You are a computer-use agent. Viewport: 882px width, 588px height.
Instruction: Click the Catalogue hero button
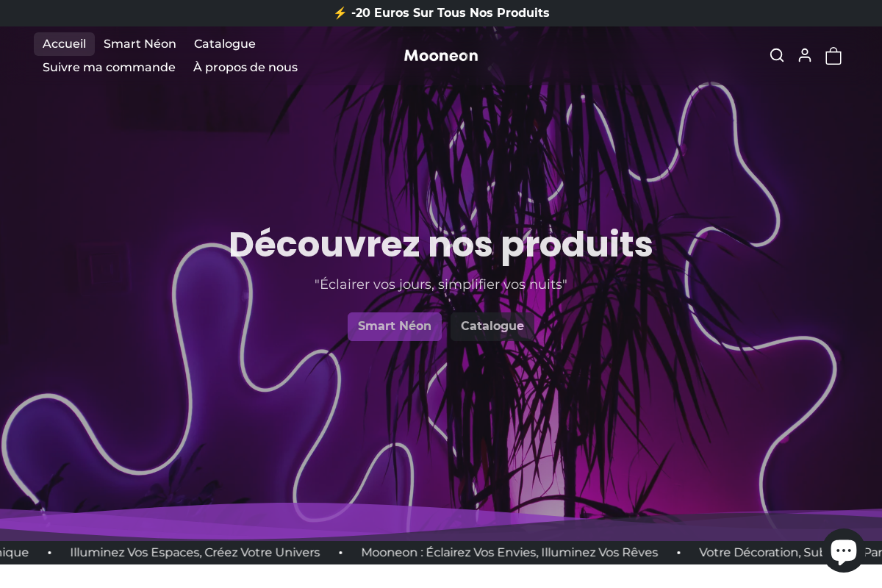[x=492, y=326]
